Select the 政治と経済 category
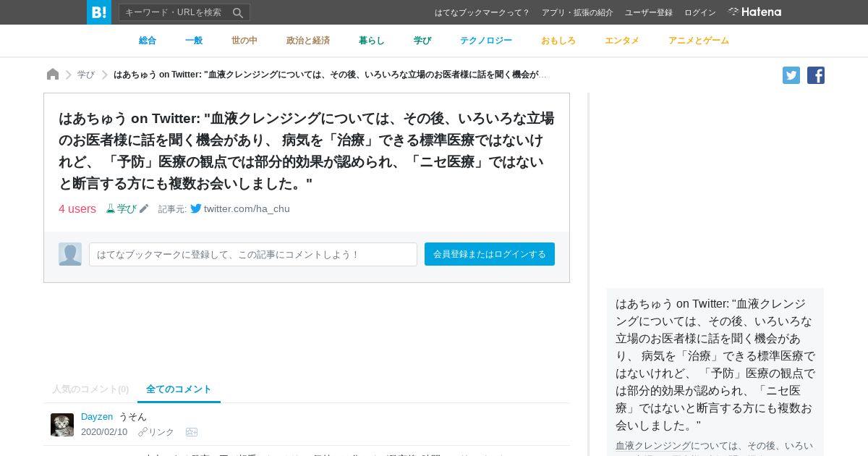The height and width of the screenshot is (456, 868). click(x=308, y=41)
